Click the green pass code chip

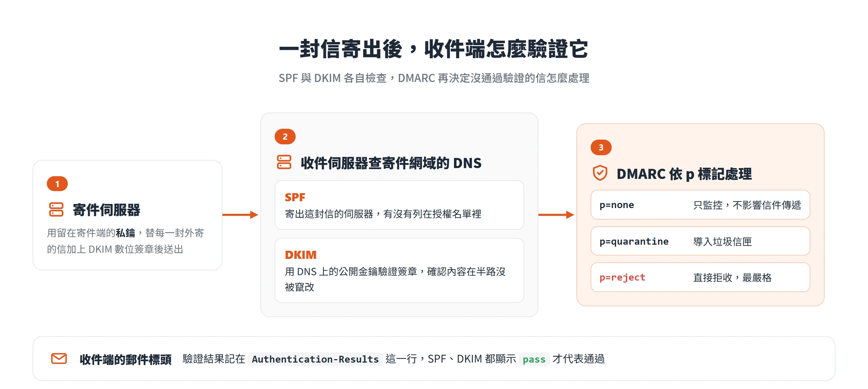(534, 359)
